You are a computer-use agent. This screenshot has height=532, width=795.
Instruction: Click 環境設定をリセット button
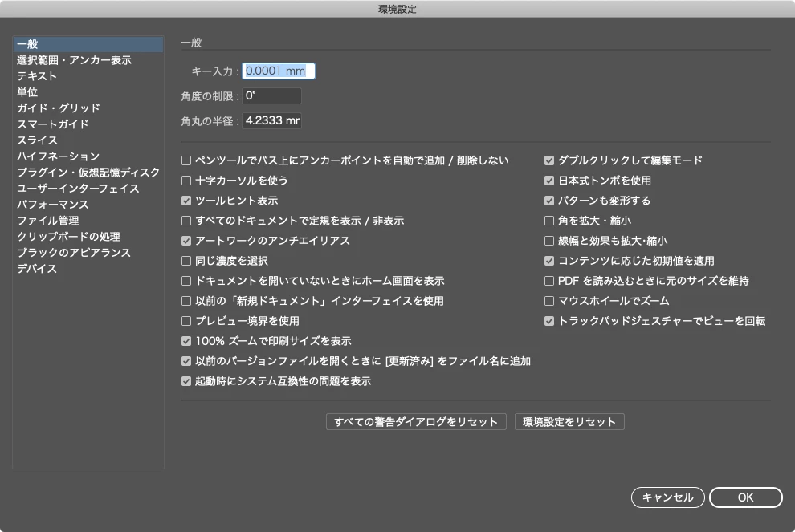[569, 422]
